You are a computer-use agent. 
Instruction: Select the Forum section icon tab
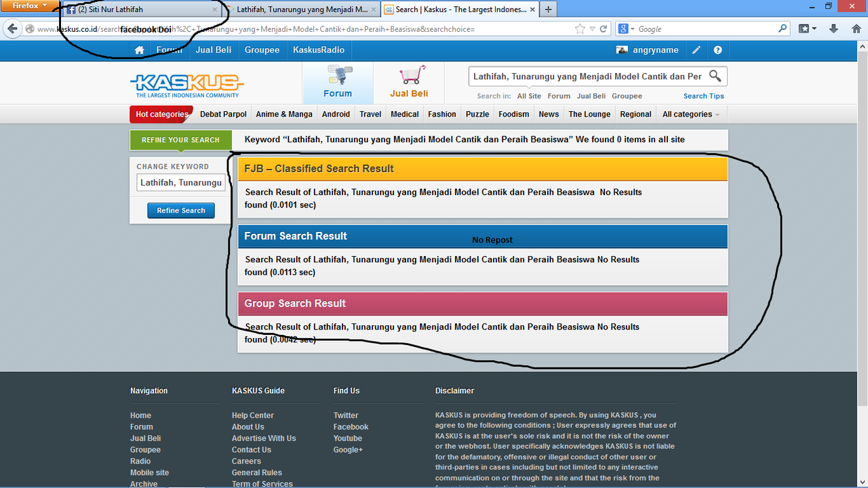[x=338, y=83]
